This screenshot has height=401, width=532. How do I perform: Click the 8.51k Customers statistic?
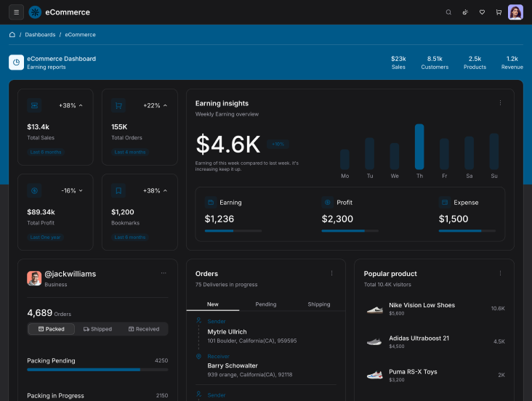pyautogui.click(x=435, y=62)
